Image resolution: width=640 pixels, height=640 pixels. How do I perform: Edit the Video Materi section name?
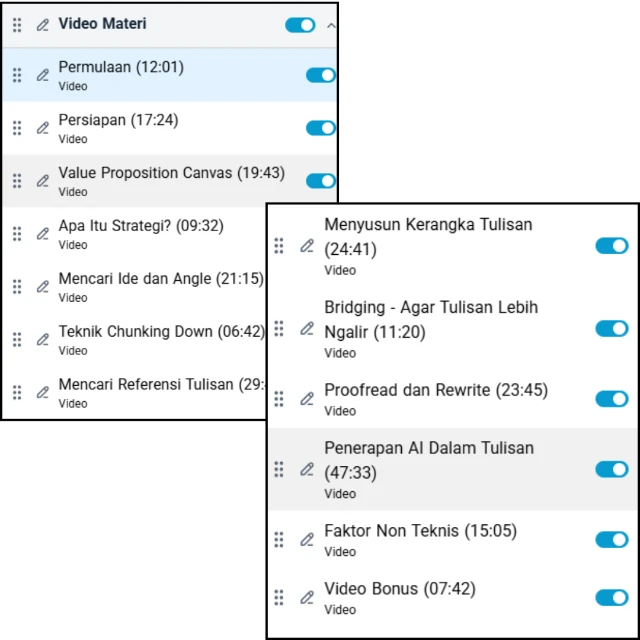(43, 25)
